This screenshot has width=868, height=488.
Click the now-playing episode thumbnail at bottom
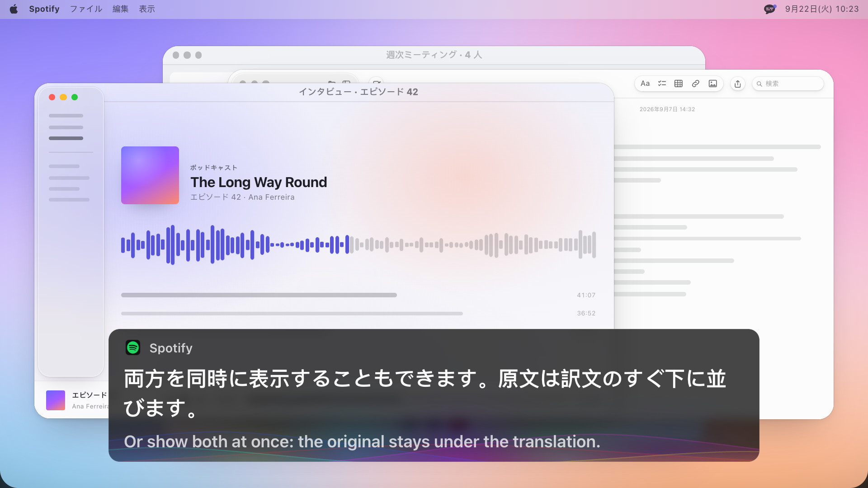point(56,400)
